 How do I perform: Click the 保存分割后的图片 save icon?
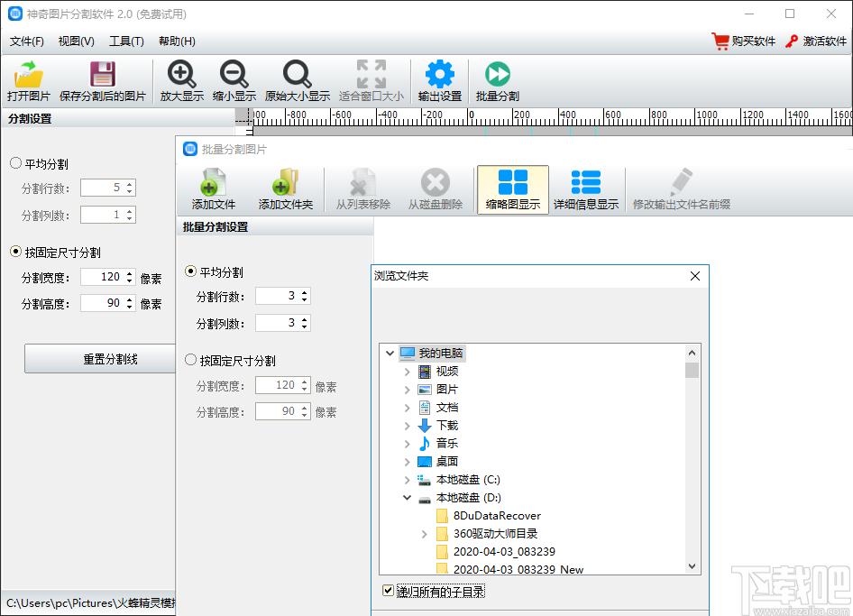point(102,74)
